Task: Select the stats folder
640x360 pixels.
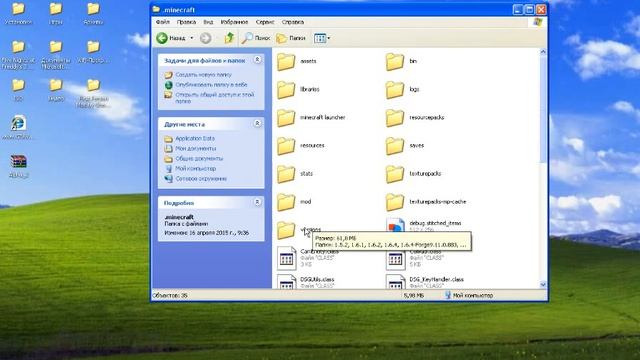Action: point(295,174)
